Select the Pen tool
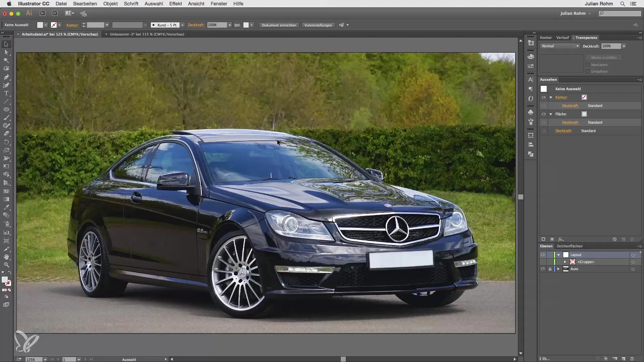The image size is (644, 362). click(6, 77)
